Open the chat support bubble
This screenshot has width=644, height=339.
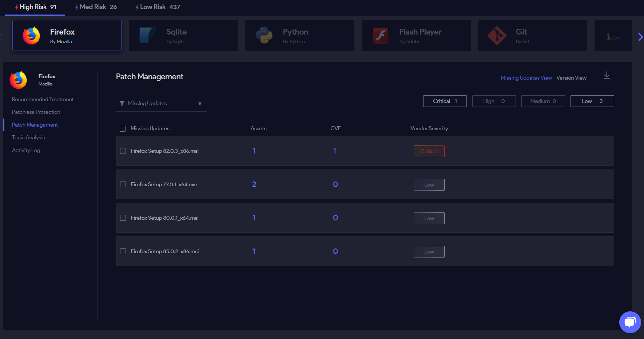pos(630,322)
